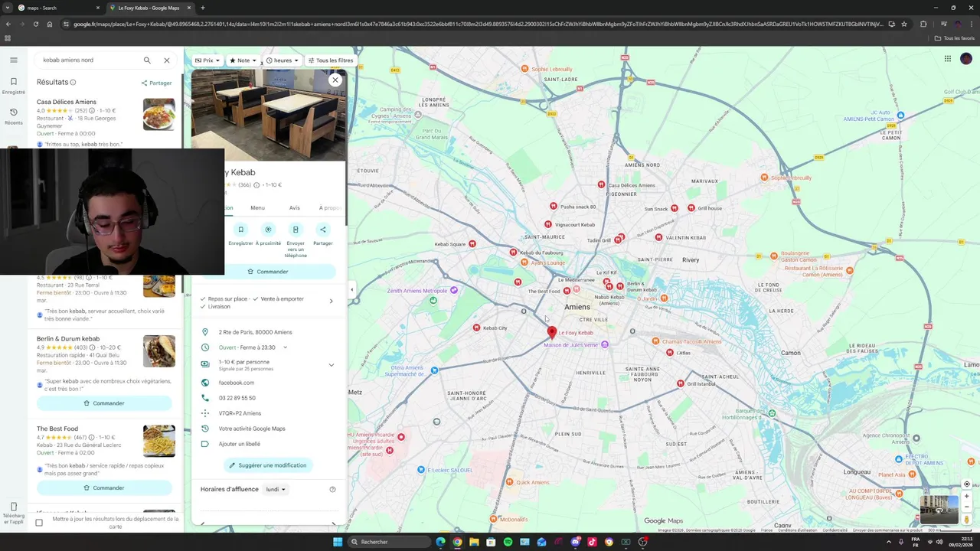This screenshot has height=551, width=980.
Task: Click the red Le Foxy Kebab map pin
Action: (552, 332)
